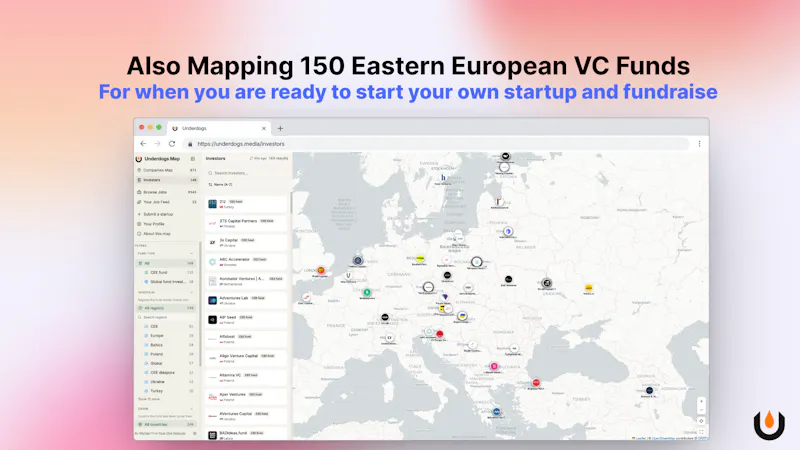Open the browser three-dot menu

699,144
